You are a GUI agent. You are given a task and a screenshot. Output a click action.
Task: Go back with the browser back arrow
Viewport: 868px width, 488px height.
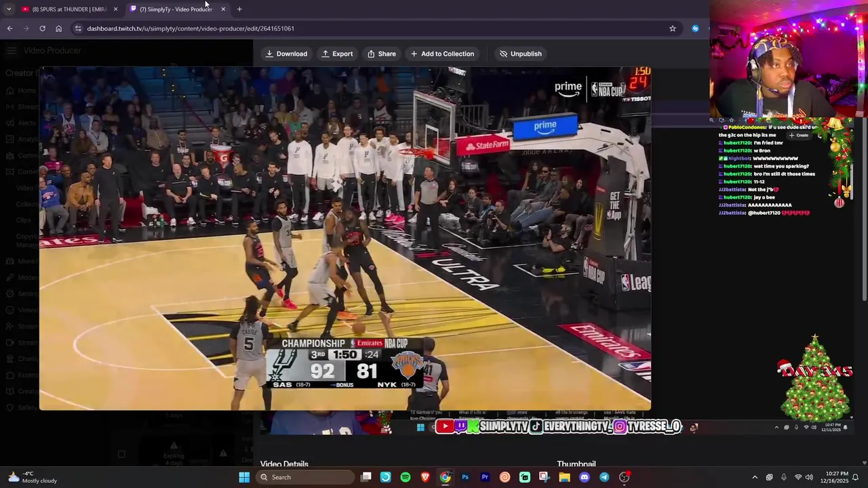[x=9, y=28]
